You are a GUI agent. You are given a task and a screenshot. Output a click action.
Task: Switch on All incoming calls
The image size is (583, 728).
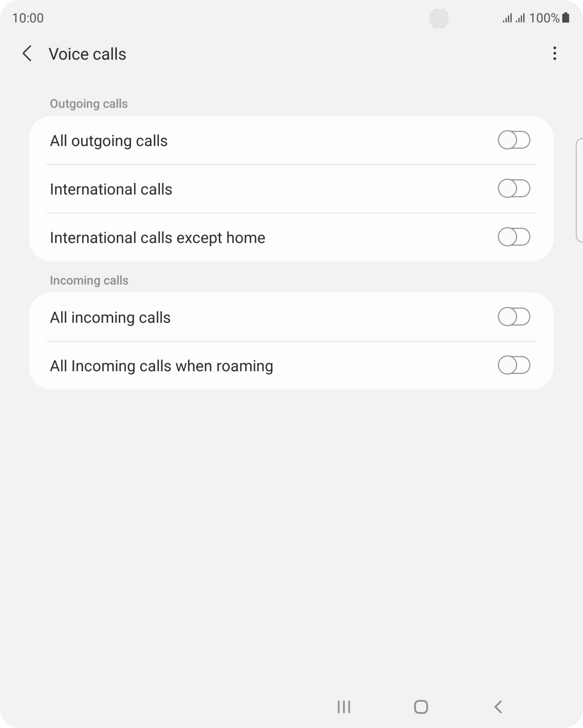tap(513, 317)
